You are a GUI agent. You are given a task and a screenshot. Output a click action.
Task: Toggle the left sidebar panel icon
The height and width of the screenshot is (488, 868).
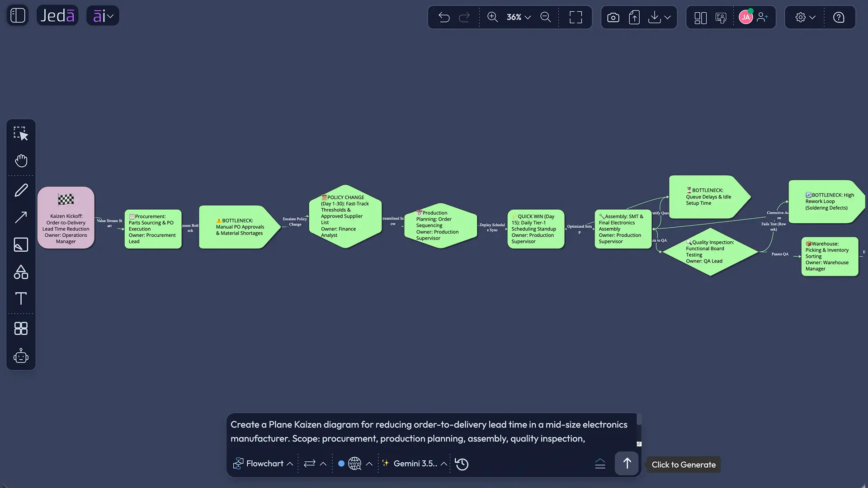point(18,15)
